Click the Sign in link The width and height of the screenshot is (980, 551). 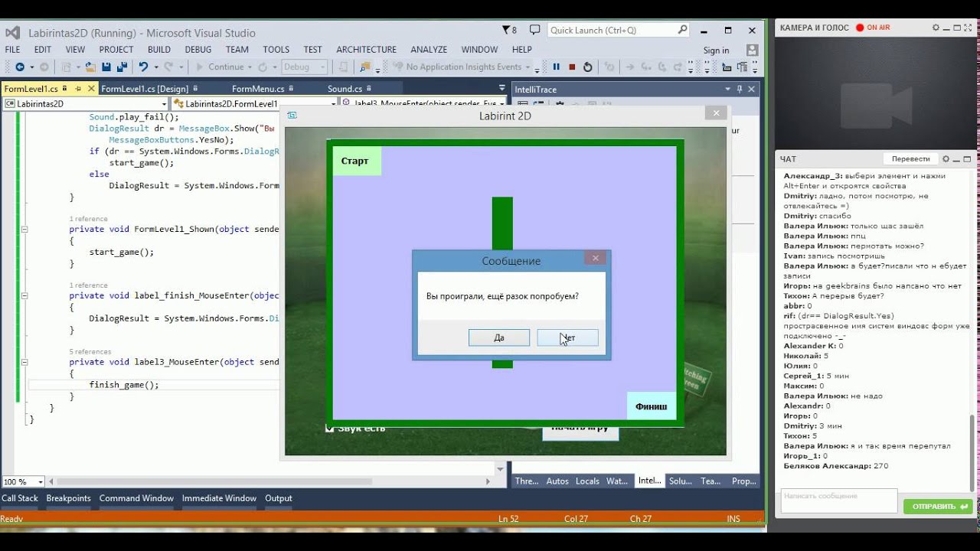716,51
